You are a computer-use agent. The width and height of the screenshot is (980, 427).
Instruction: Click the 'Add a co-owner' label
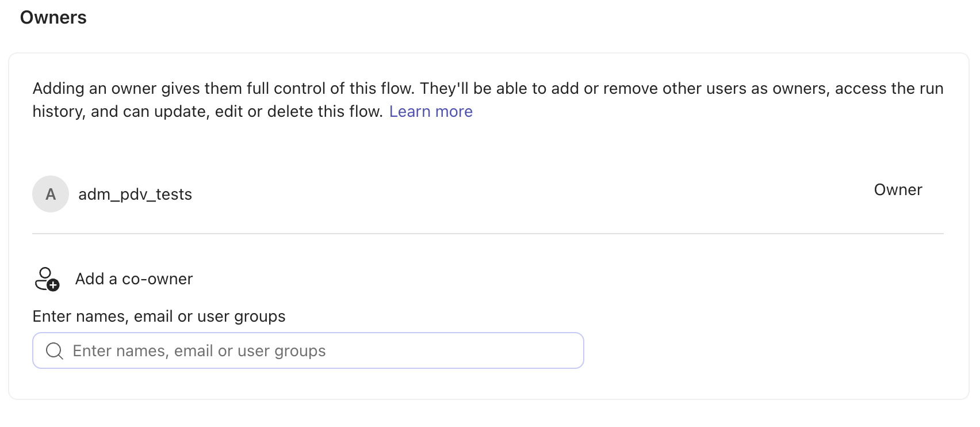(x=134, y=279)
